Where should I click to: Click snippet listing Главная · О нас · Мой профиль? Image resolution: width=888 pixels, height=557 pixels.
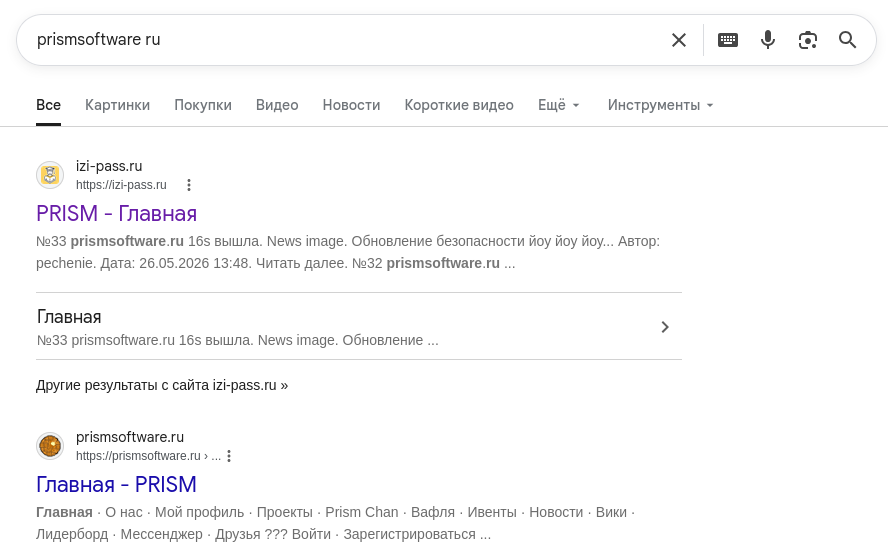point(335,524)
